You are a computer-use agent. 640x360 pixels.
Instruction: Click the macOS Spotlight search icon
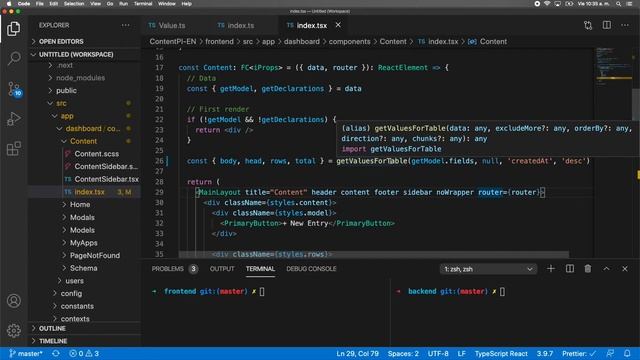[618, 4]
